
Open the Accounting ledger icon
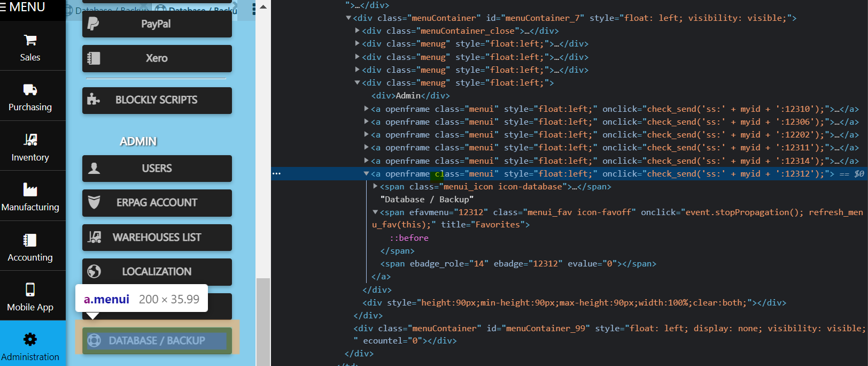click(30, 240)
